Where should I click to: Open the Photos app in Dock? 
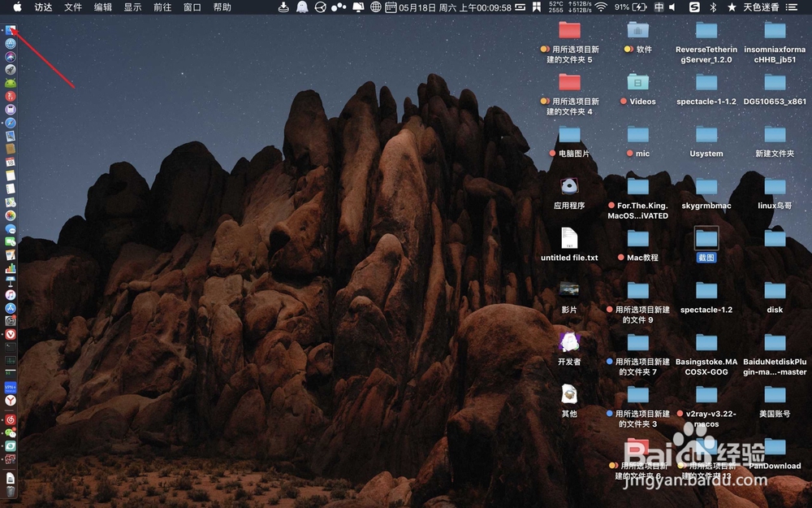[x=11, y=215]
